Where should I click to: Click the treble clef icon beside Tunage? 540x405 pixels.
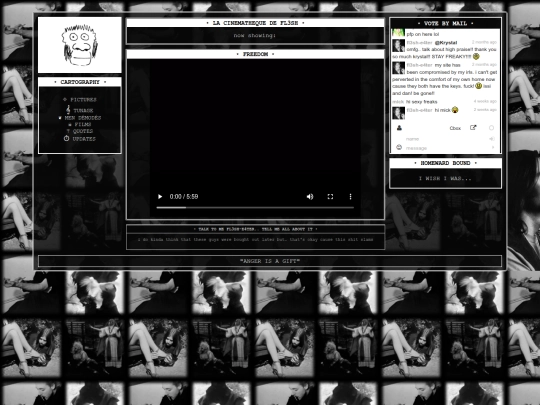(68, 110)
